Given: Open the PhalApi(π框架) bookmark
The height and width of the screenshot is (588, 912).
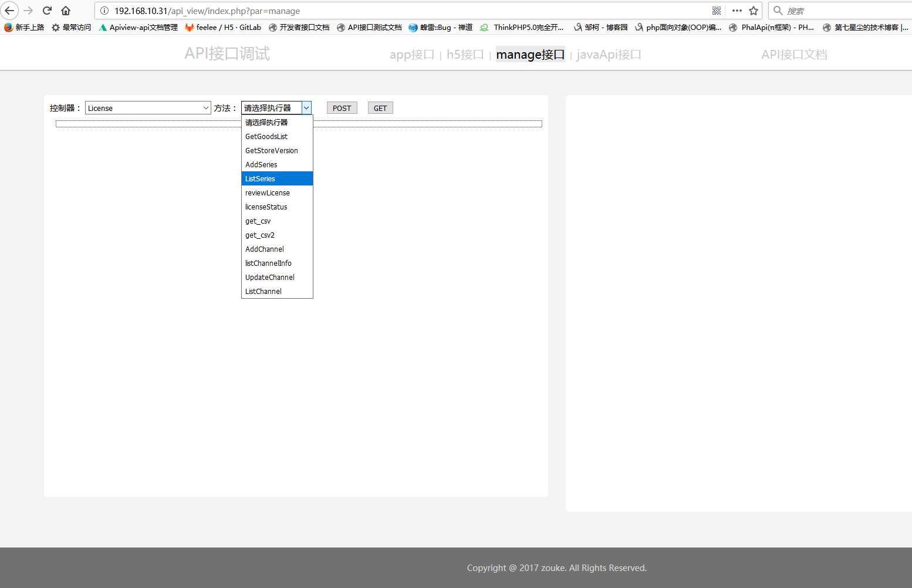Looking at the screenshot, I should 772,27.
